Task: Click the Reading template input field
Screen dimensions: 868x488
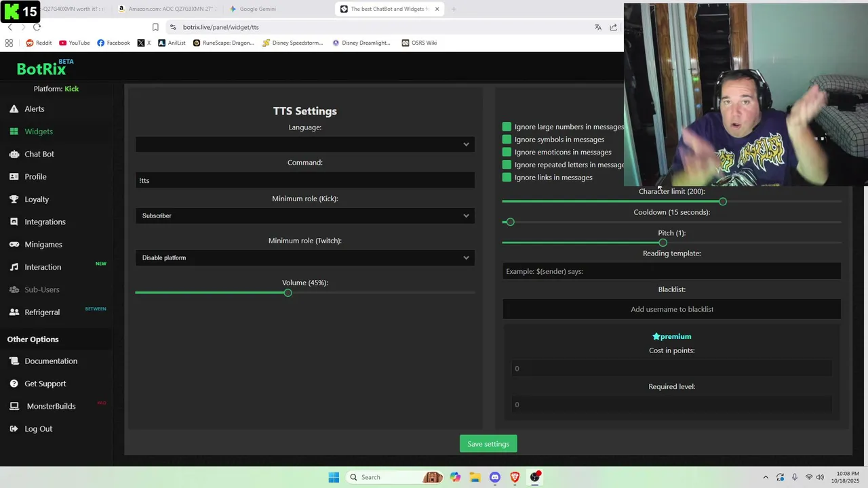Action: click(x=671, y=271)
